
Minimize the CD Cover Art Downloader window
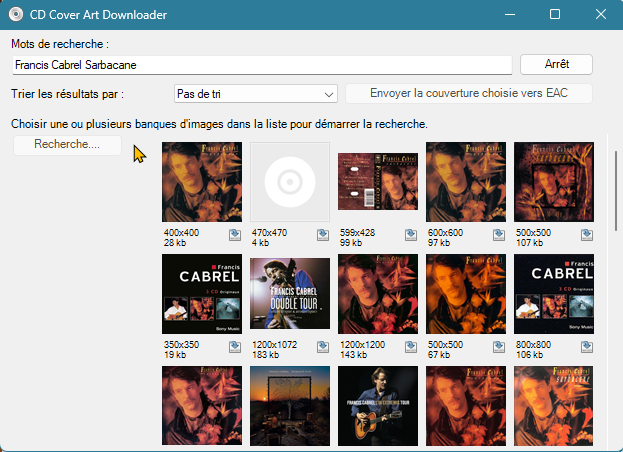[x=510, y=14]
